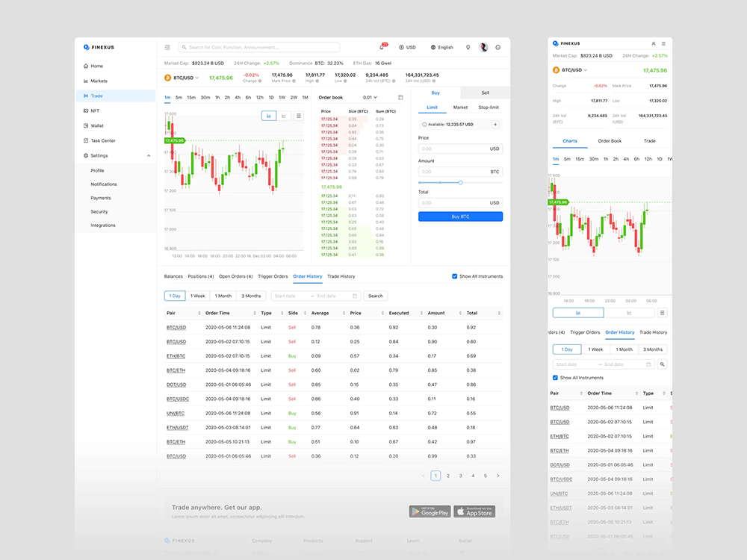747x560 pixels.
Task: Click the NFT sidebar icon
Action: click(90, 111)
